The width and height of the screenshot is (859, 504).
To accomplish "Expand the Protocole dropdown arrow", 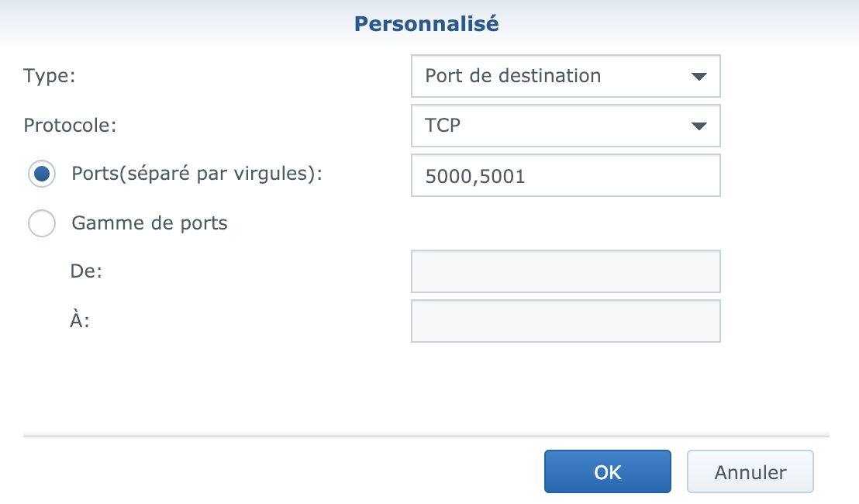I will tap(699, 126).
